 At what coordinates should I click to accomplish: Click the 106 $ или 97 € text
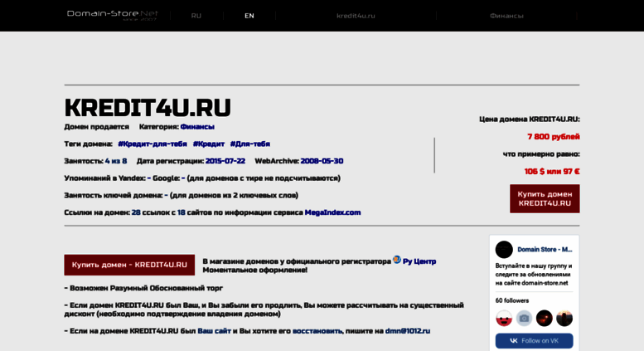click(552, 172)
